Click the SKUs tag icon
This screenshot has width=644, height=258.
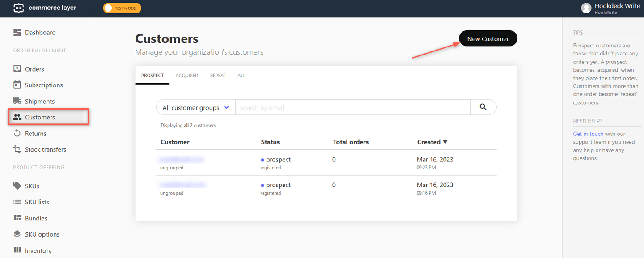(x=17, y=186)
